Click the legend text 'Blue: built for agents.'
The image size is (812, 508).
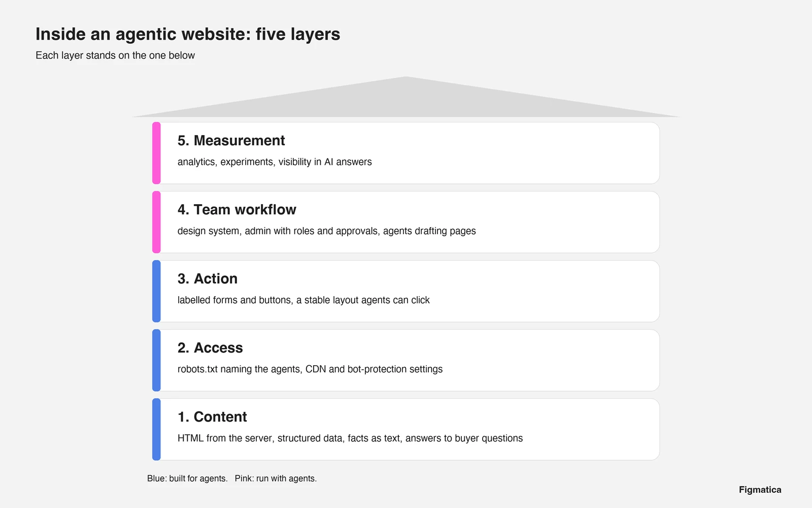pos(187,479)
